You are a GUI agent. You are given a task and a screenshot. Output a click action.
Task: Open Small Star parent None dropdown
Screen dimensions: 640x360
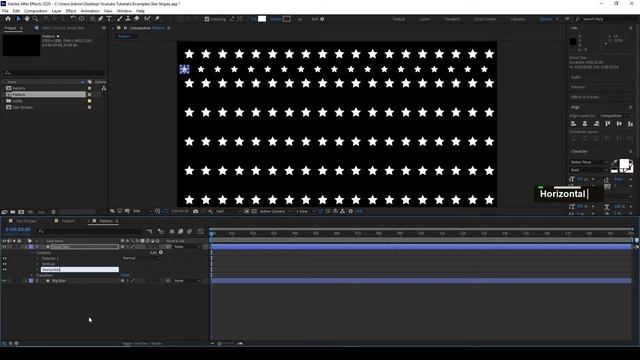click(x=187, y=247)
